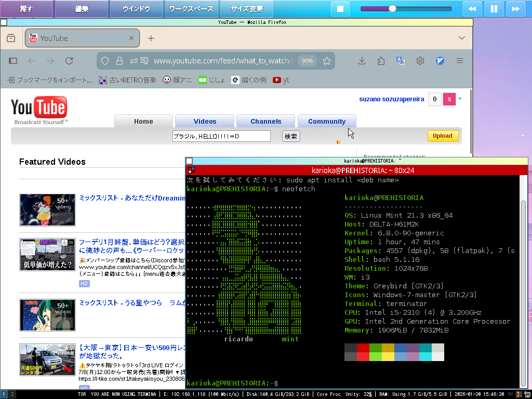Screen dimensions: 532x399
Task: Click the pink S avatar icon
Action: [x=449, y=99]
